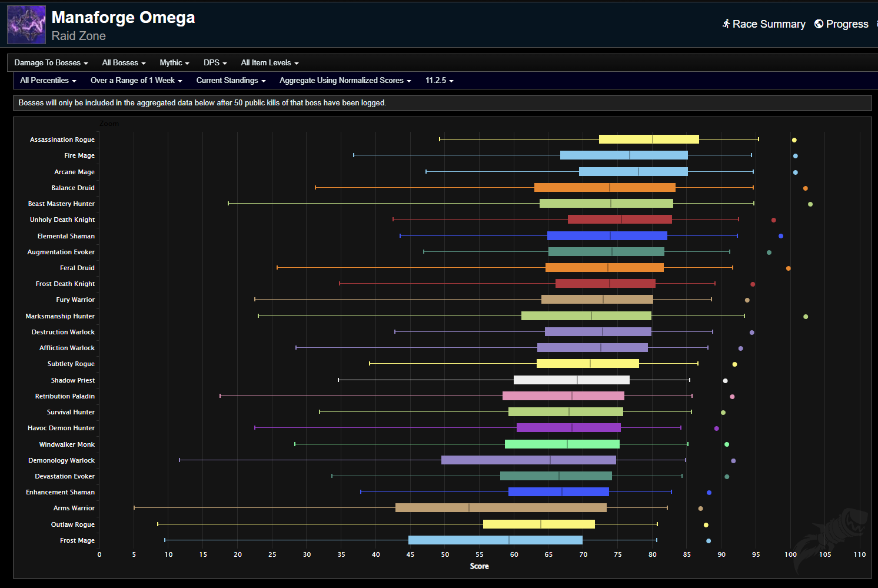The width and height of the screenshot is (878, 588).
Task: Click the Balance Druid outlier dot
Action: pyautogui.click(x=805, y=188)
